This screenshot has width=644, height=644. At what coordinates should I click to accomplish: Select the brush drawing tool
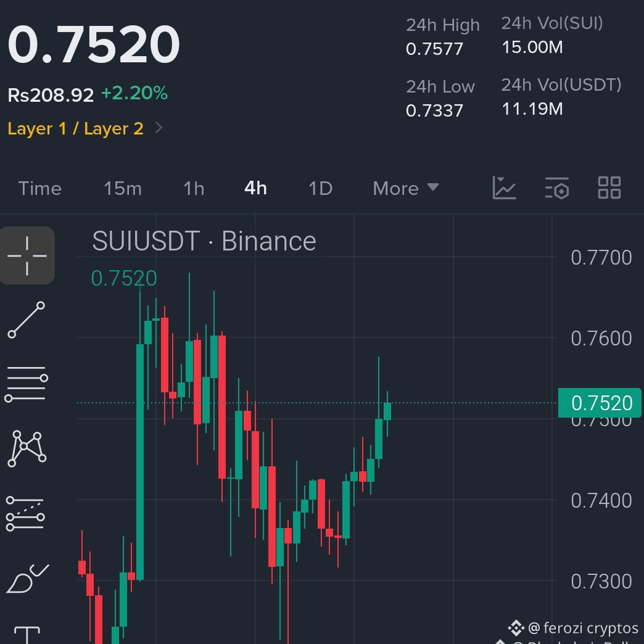pyautogui.click(x=27, y=579)
